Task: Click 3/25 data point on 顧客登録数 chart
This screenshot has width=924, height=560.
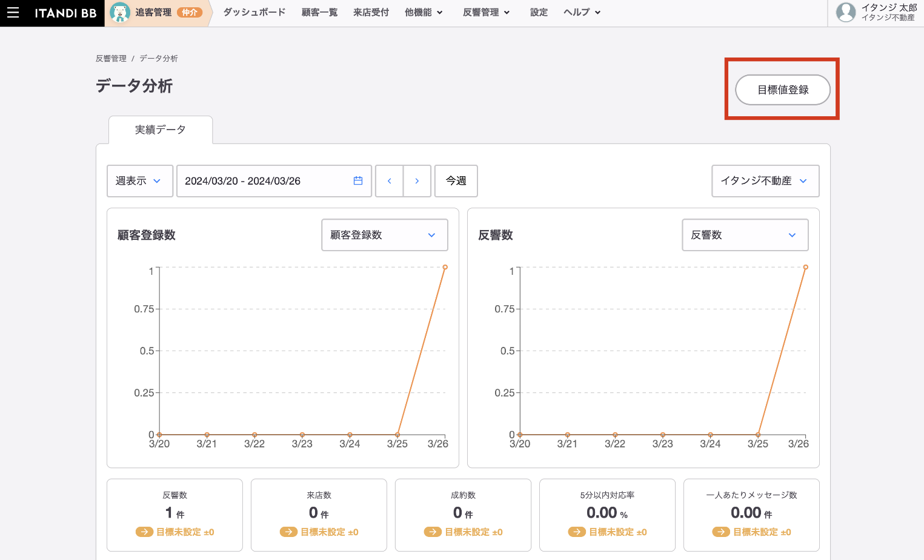Action: (x=397, y=435)
